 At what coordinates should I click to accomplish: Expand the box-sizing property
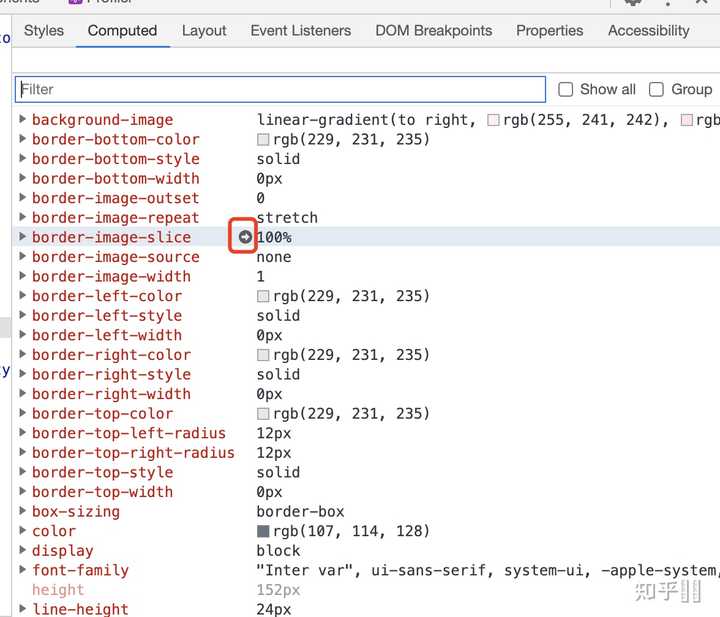(x=22, y=511)
